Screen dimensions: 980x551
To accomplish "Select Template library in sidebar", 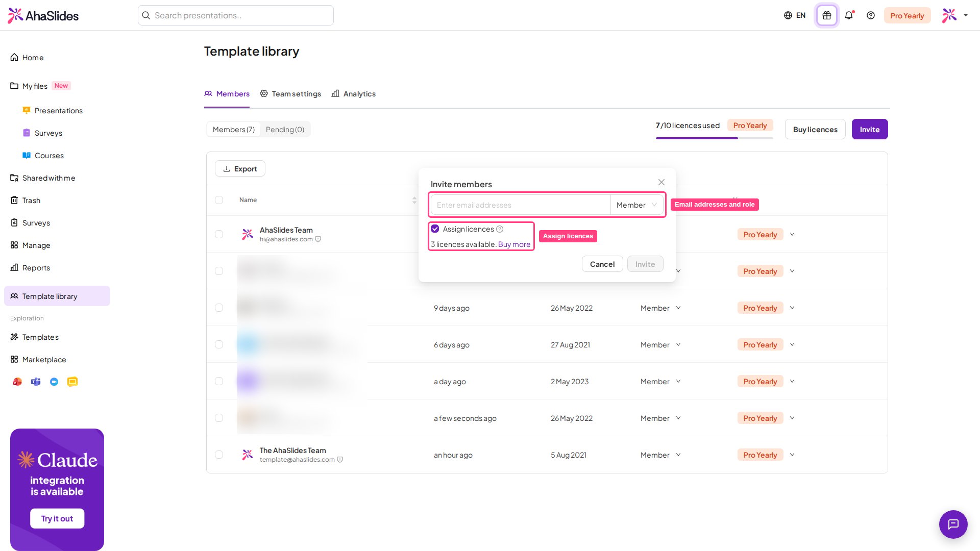I will [x=57, y=296].
